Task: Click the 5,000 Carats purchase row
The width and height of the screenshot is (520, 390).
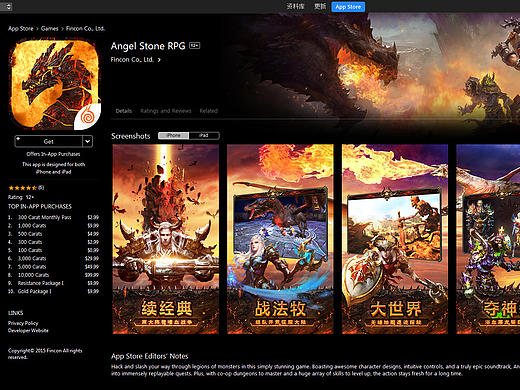Action: (x=53, y=267)
